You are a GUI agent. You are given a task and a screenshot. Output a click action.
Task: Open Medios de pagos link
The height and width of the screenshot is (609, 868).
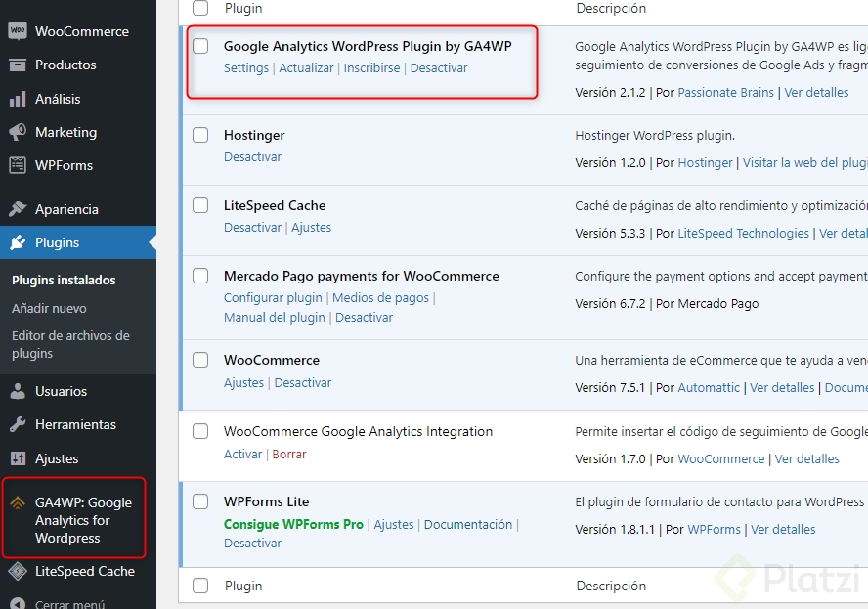pos(380,298)
